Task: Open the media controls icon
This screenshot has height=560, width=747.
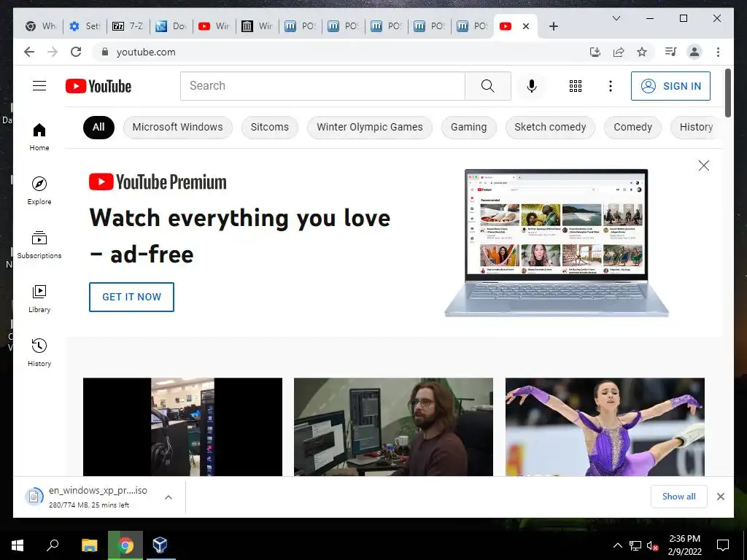Action: tap(671, 52)
